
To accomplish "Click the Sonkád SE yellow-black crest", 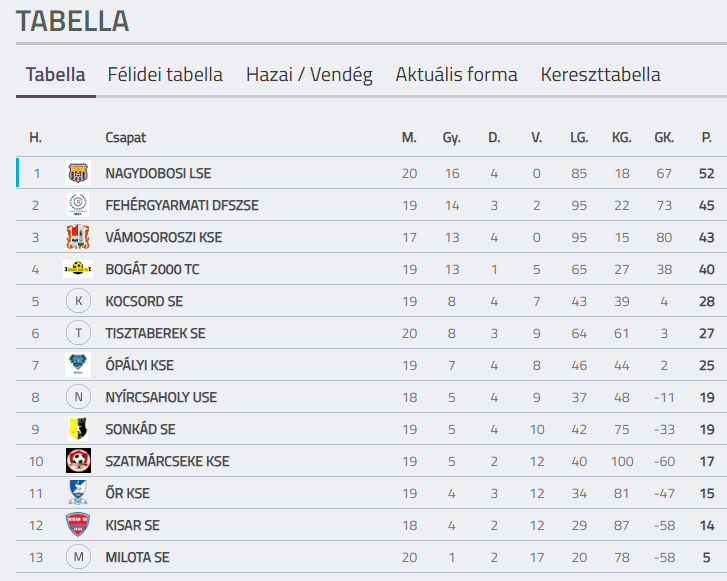I will (x=78, y=429).
